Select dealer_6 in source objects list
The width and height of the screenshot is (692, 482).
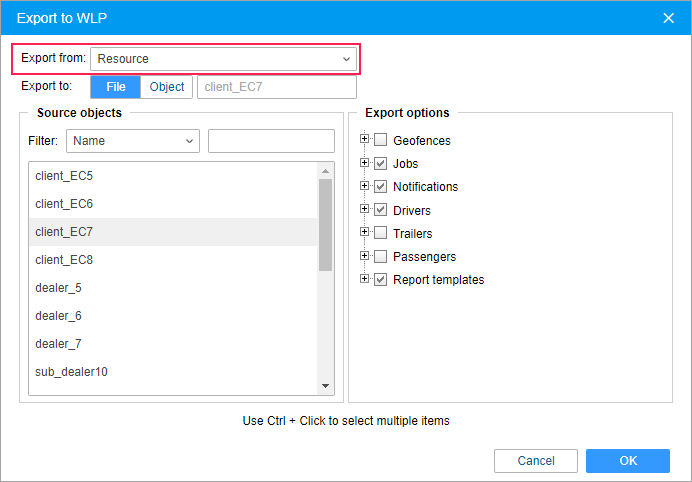click(x=173, y=316)
